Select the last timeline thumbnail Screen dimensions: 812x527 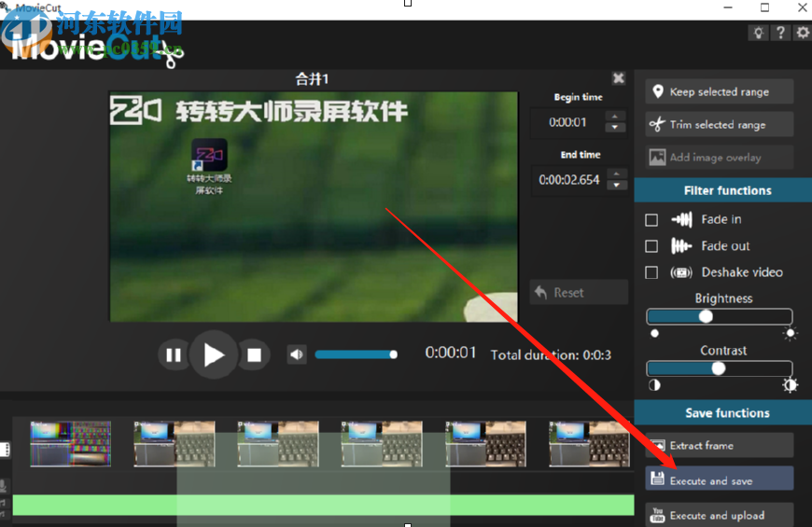point(589,444)
